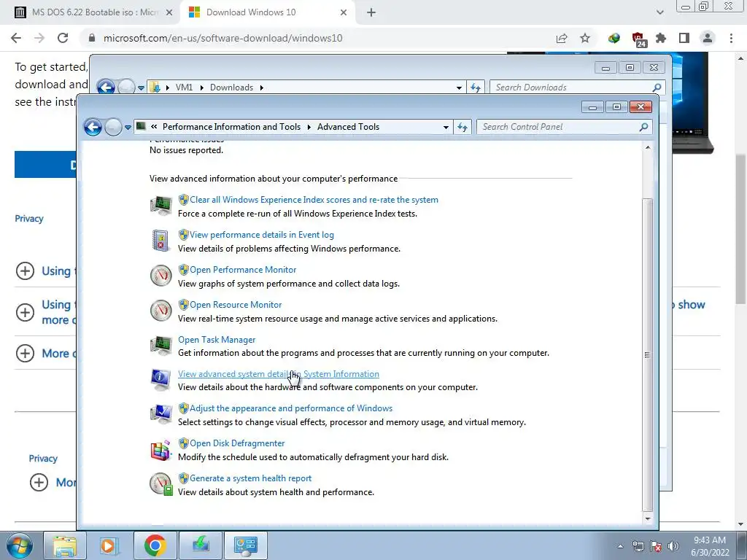The height and width of the screenshot is (560, 747).
Task: Click Open Disk Defragmenter link
Action: click(x=237, y=443)
